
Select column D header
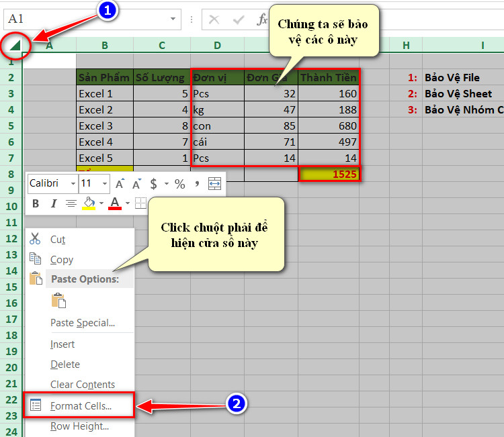pos(217,45)
